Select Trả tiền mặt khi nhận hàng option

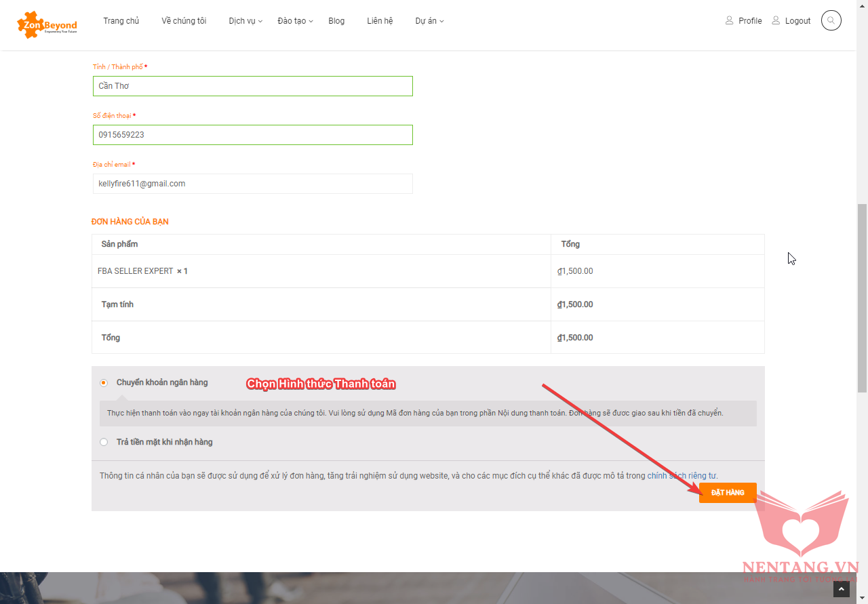pyautogui.click(x=104, y=442)
